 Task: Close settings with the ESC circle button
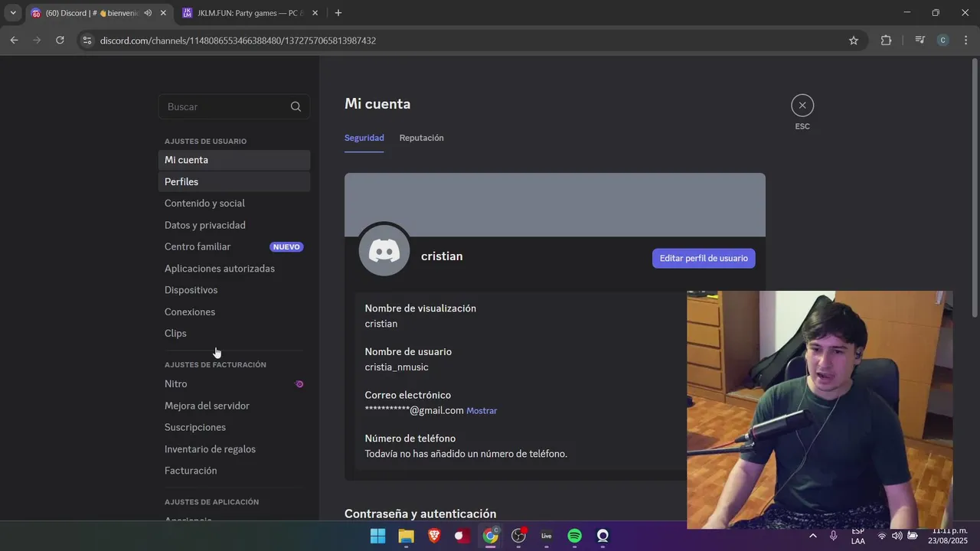802,106
